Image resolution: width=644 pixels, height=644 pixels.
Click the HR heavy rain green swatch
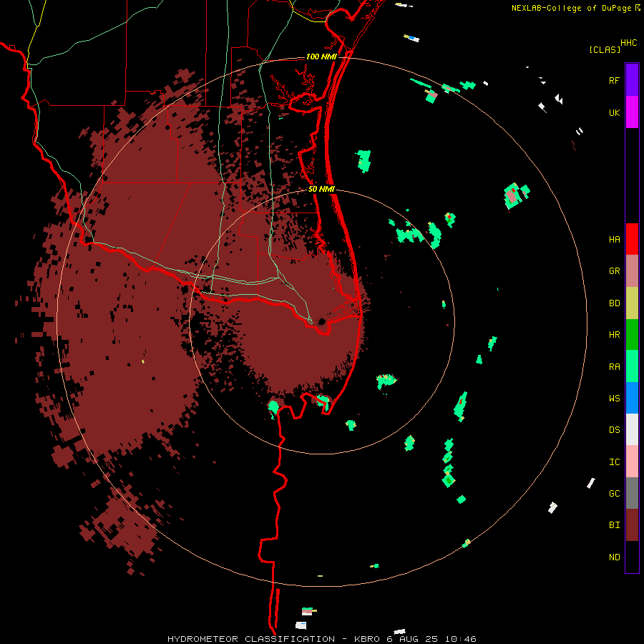(632, 335)
